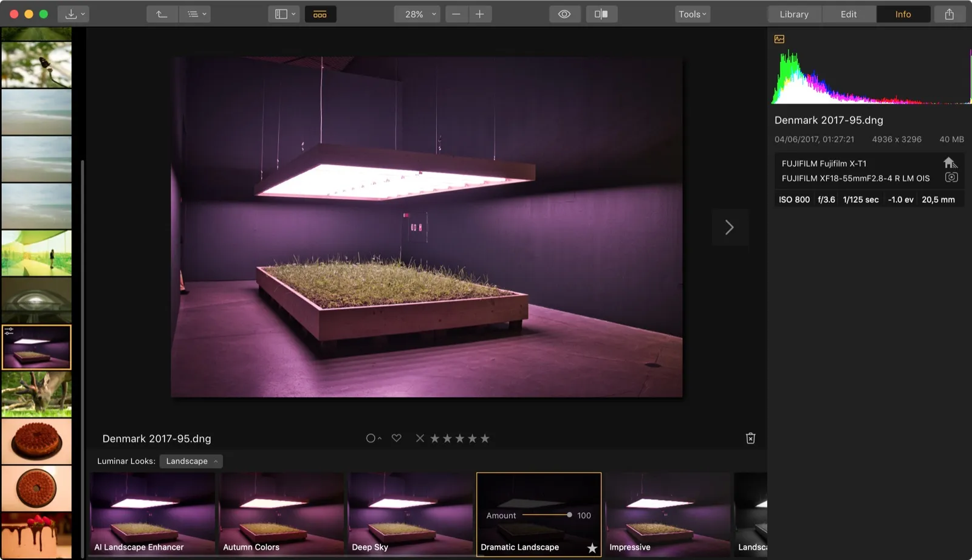Go to next image with arrow
The image size is (972, 560).
[730, 227]
